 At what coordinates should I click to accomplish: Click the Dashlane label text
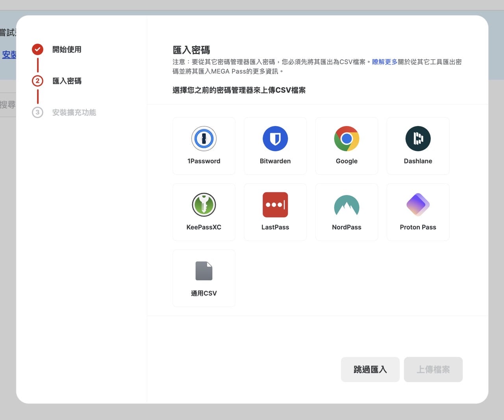tap(418, 161)
